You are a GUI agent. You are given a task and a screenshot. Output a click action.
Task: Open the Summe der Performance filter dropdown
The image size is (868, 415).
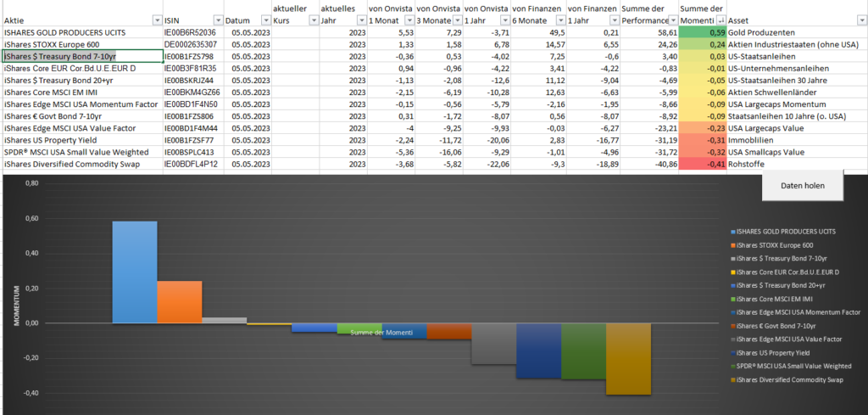(x=671, y=20)
